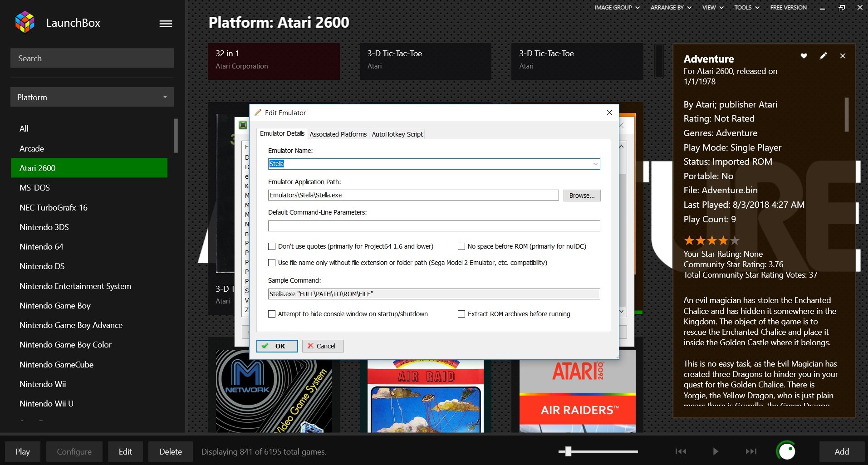The width and height of the screenshot is (868, 465).
Task: Switch to AutoHotkey Script tab
Action: (397, 134)
